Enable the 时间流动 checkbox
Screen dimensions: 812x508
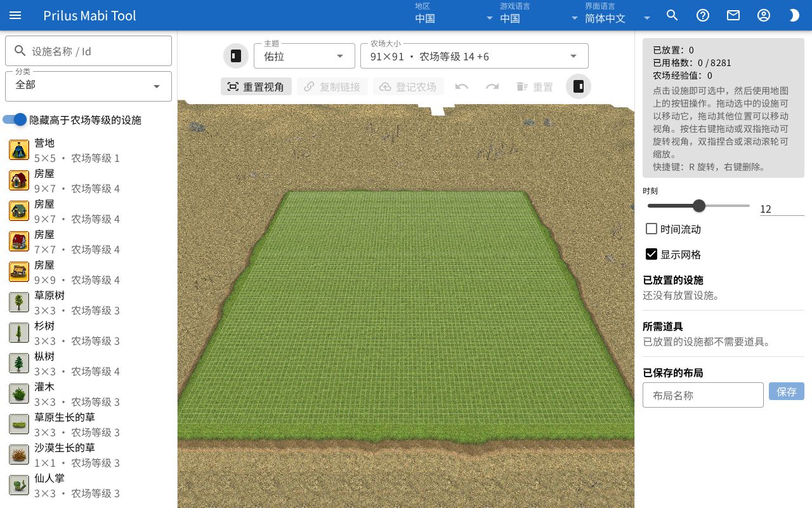651,229
